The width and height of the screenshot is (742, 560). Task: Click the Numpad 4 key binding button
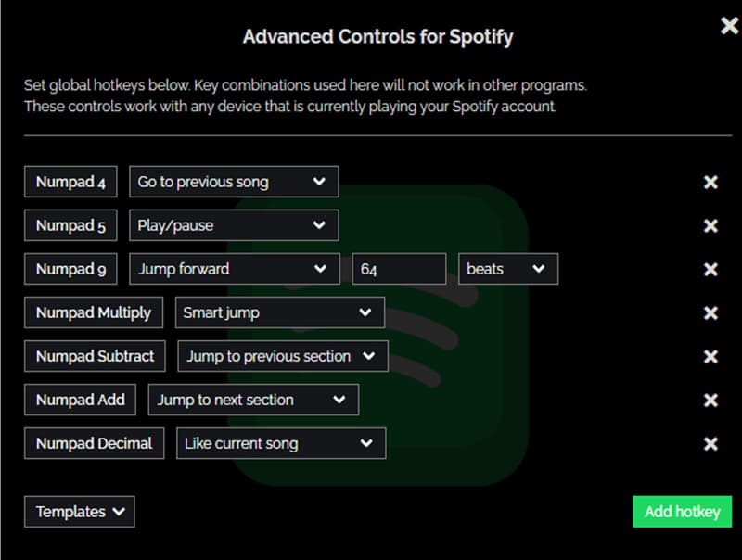click(x=70, y=182)
